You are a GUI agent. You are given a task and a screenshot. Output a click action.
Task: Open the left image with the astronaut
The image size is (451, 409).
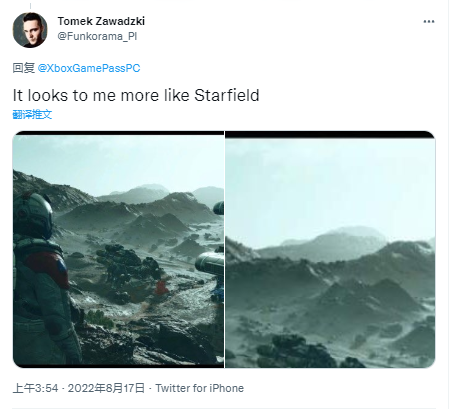[118, 250]
